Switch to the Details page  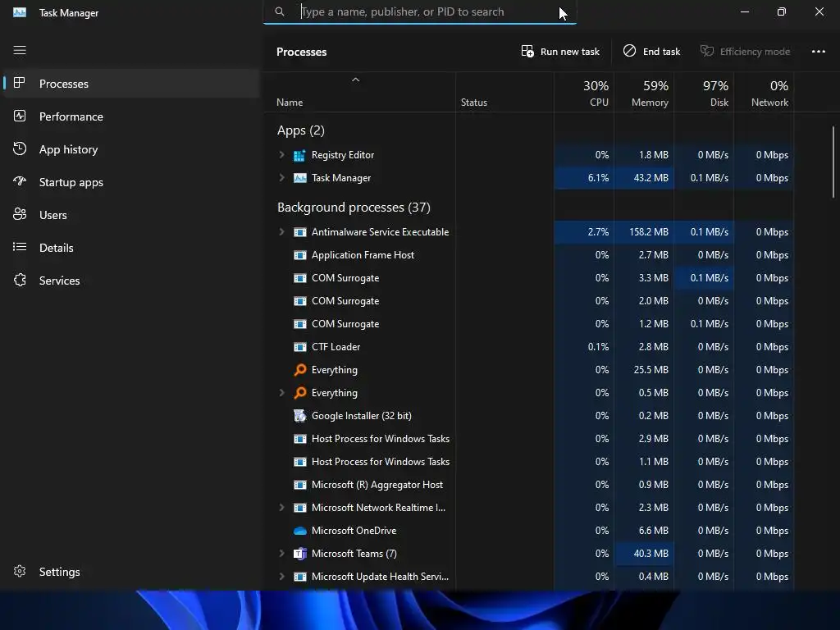(x=131, y=248)
